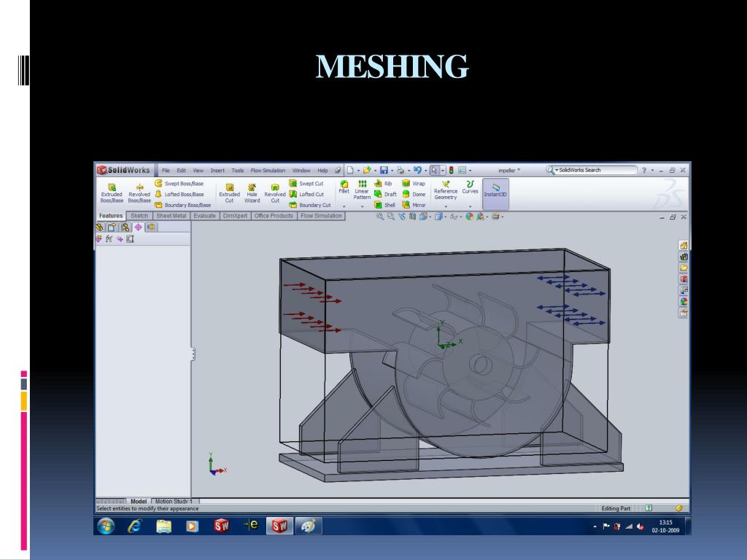Expand the Linear Pattern dropdown arrow

(362, 206)
